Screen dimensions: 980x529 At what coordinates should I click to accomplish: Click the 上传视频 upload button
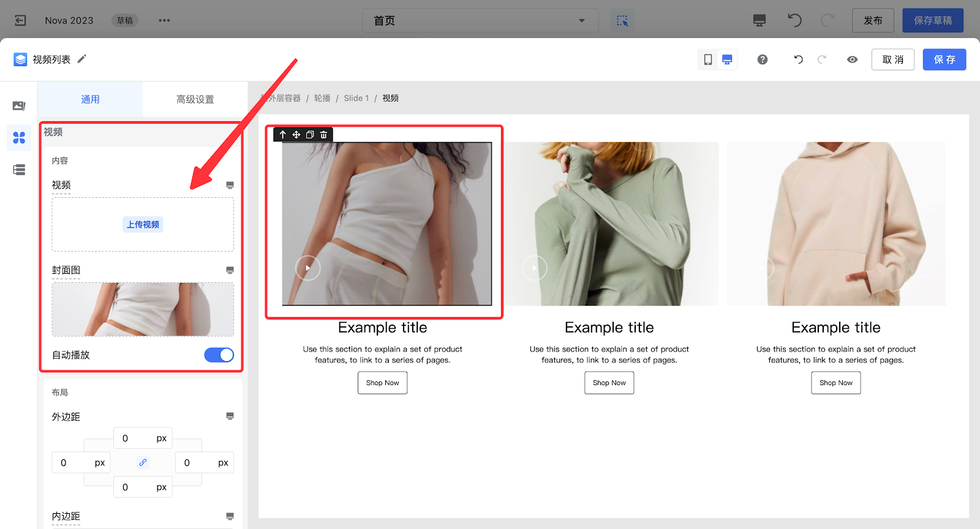[143, 225]
